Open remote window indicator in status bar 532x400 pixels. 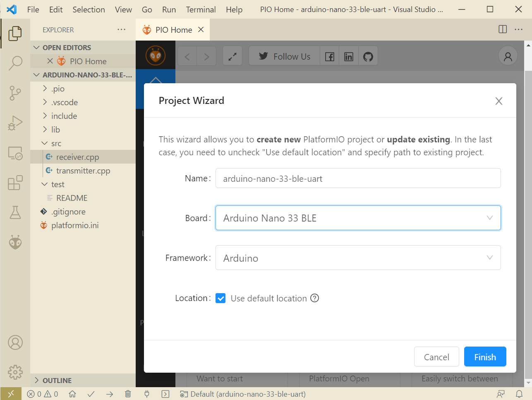pyautogui.click(x=11, y=394)
